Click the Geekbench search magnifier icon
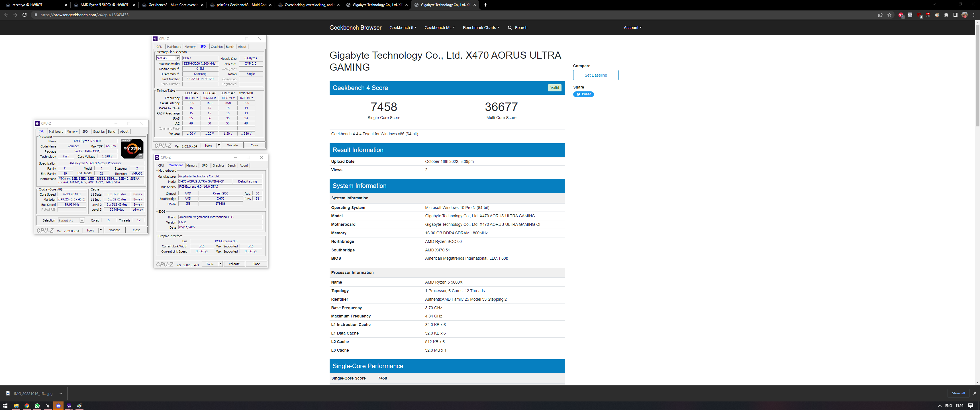 pyautogui.click(x=510, y=28)
